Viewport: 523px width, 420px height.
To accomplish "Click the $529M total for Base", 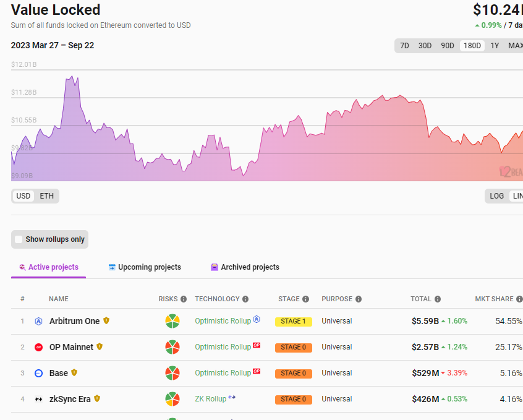I will (425, 373).
